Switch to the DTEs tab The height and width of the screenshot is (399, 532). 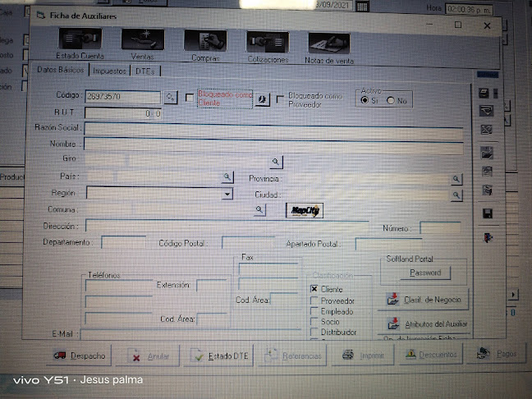[x=146, y=71]
